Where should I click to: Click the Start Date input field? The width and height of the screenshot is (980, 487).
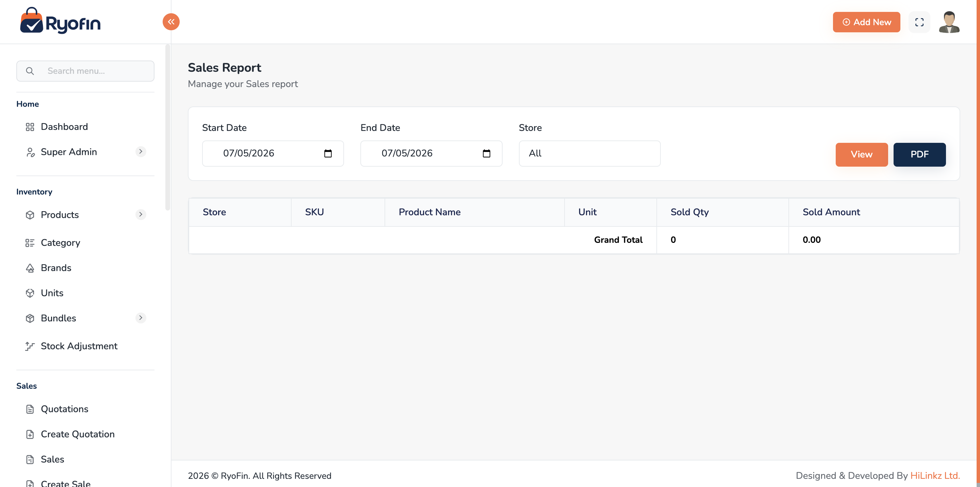(x=273, y=154)
